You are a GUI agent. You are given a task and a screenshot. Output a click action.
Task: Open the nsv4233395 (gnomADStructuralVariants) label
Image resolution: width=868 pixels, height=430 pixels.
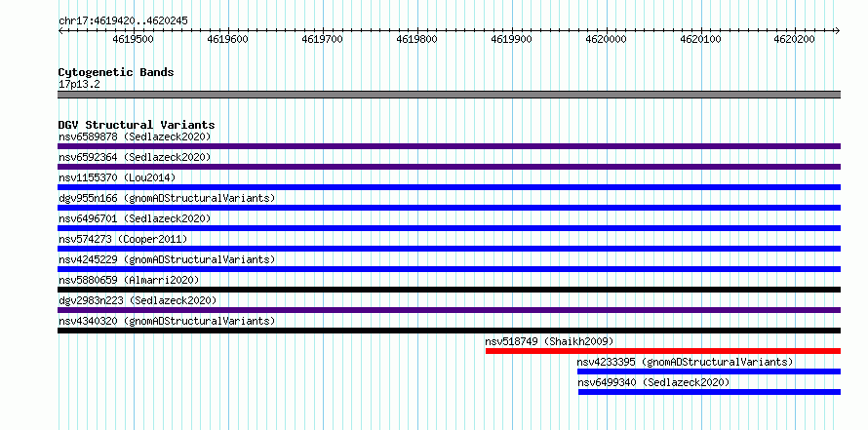point(686,362)
